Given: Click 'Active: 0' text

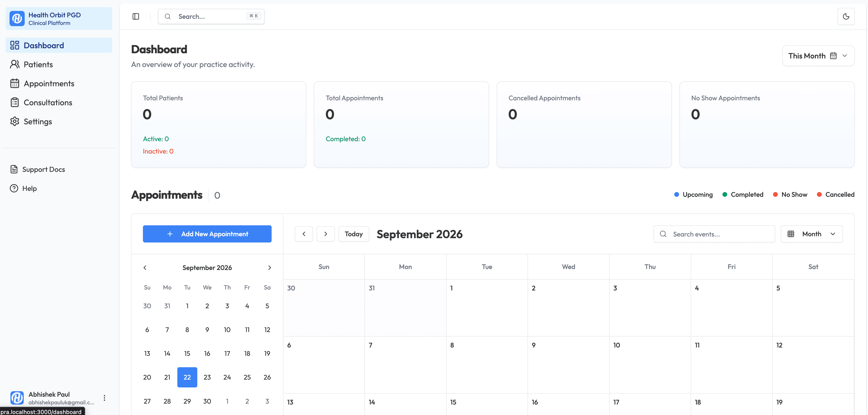Looking at the screenshot, I should 156,139.
